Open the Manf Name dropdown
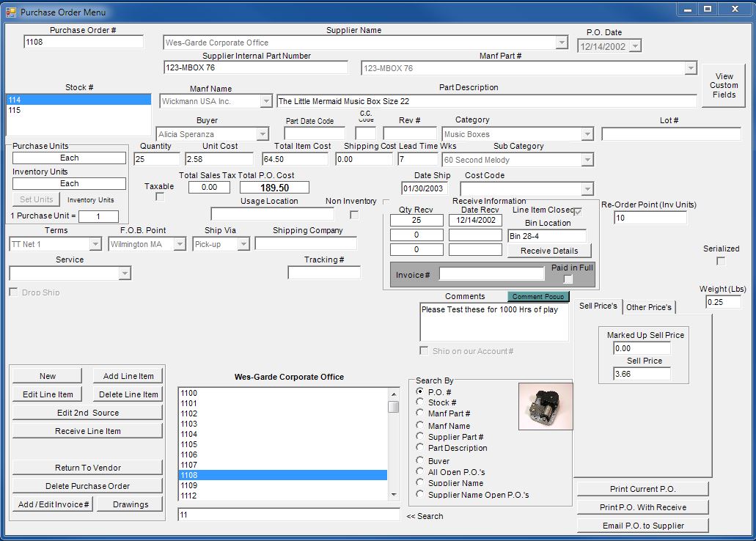The width and height of the screenshot is (756, 541). [x=266, y=101]
